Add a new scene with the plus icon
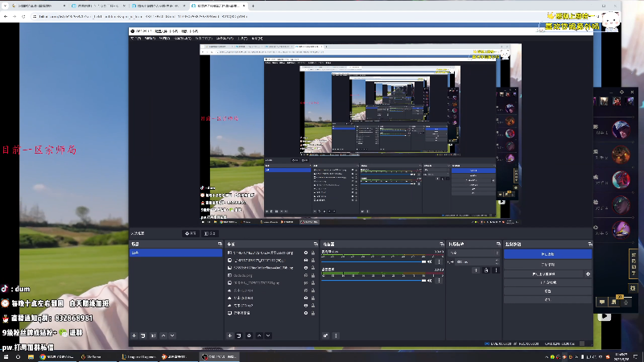This screenshot has width=644, height=362. click(134, 335)
